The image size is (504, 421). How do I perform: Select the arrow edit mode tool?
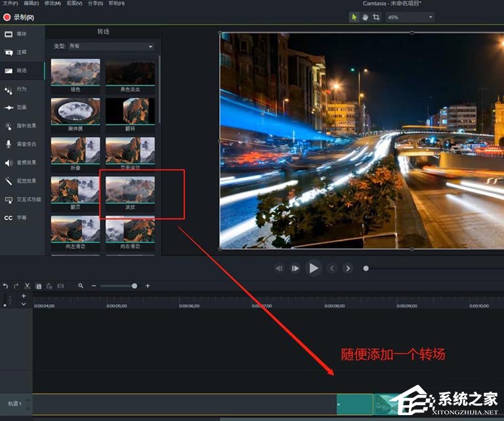[x=354, y=16]
